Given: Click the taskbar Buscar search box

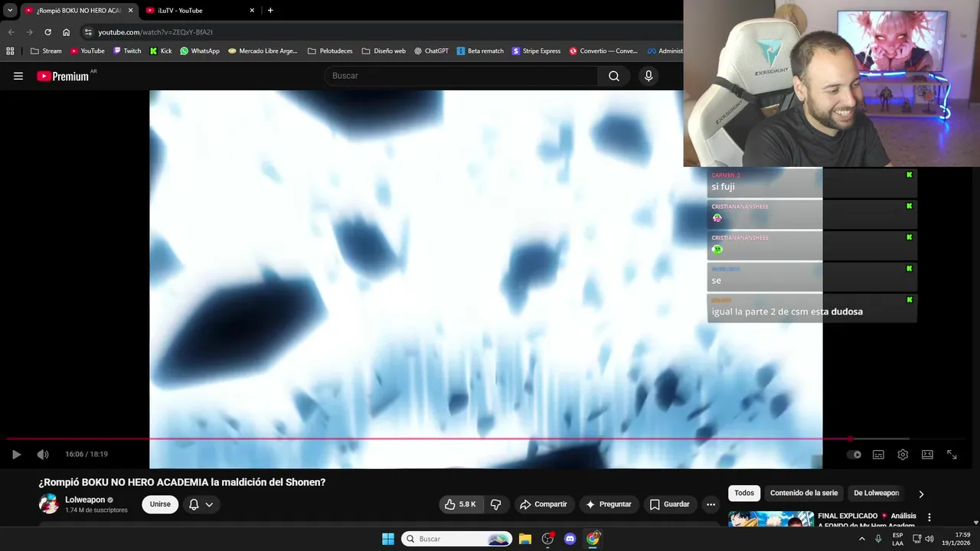Looking at the screenshot, I should click(457, 539).
